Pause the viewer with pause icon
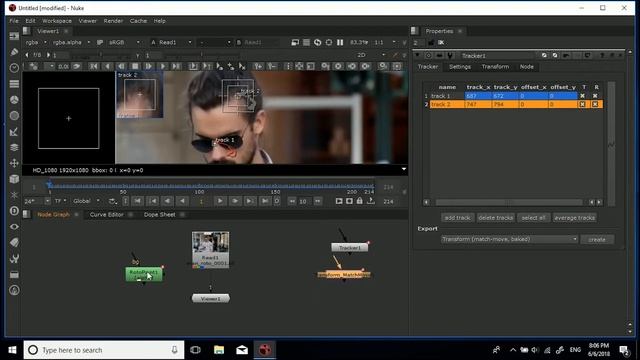Viewport: 640px width, 360px height. [340, 42]
